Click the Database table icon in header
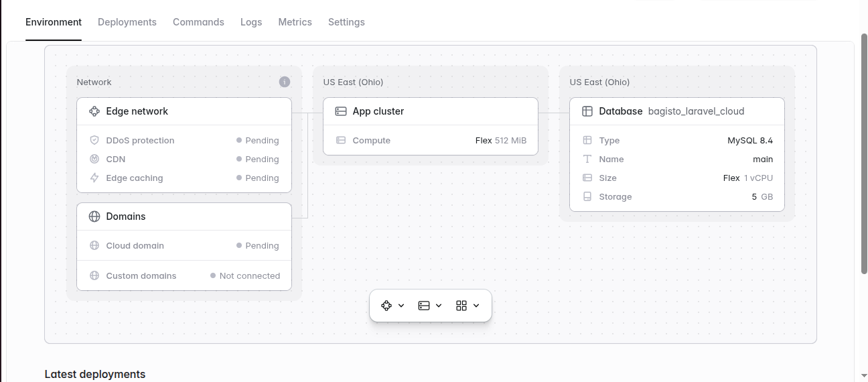 587,111
